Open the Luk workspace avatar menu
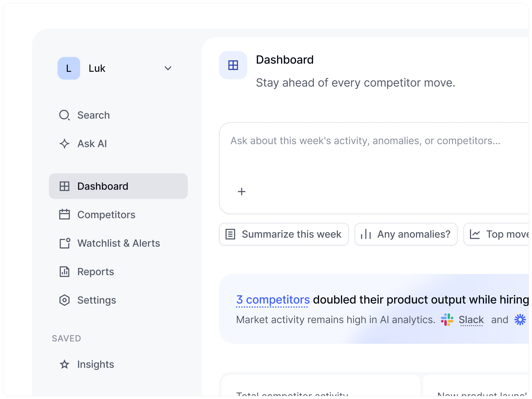 (x=69, y=68)
